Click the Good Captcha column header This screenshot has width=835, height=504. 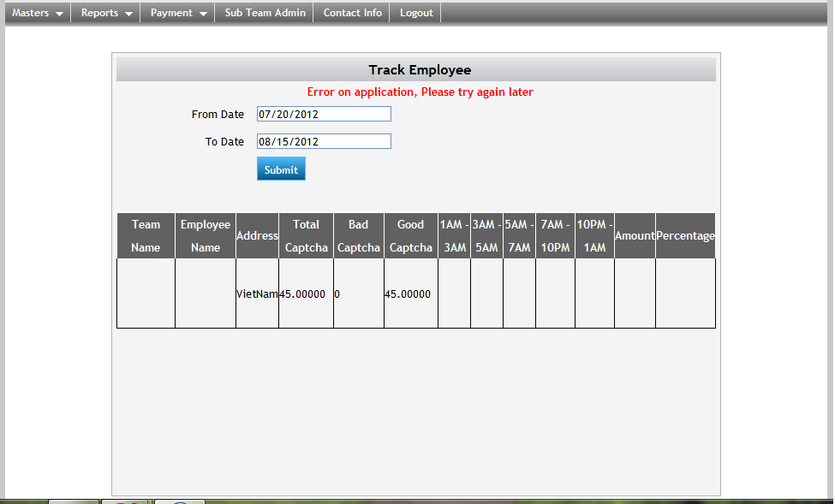pos(410,236)
